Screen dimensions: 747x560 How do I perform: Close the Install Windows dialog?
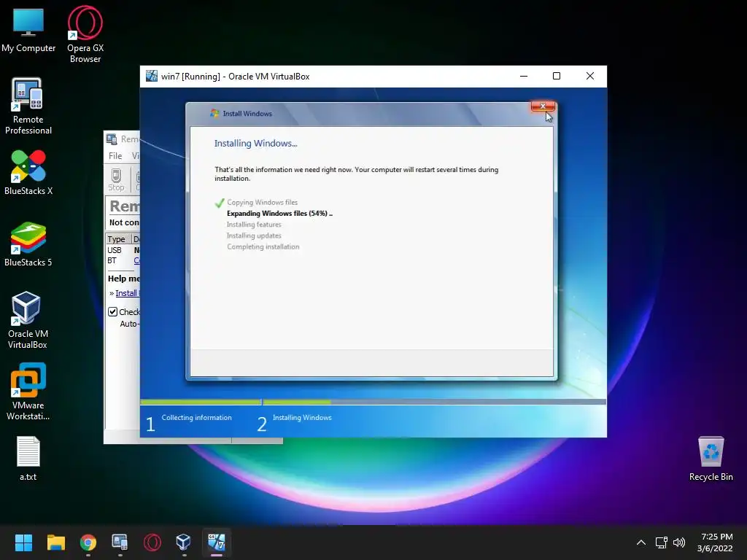(543, 106)
